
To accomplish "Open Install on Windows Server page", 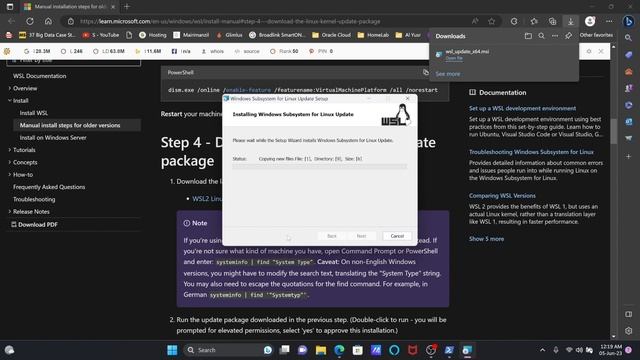I will point(53,138).
